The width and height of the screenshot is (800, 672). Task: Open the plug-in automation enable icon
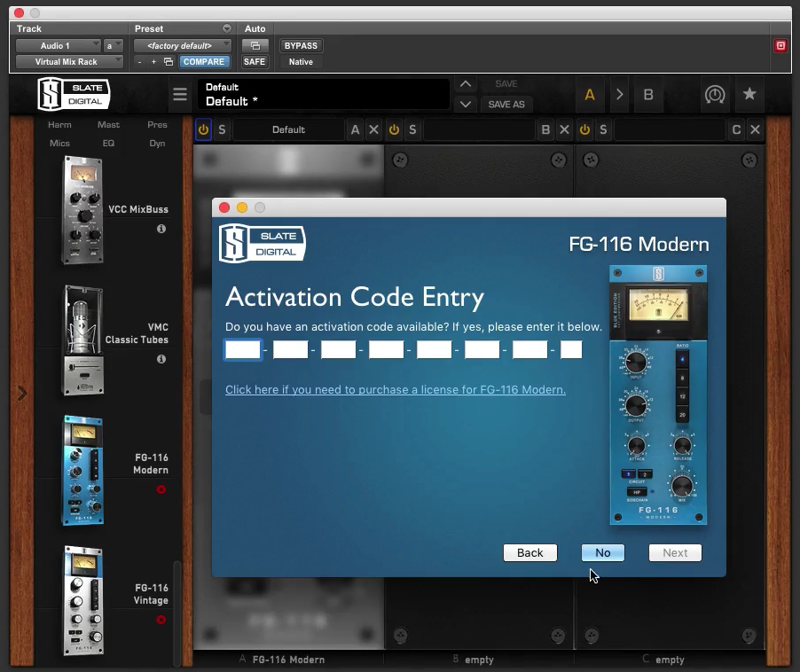[255, 46]
